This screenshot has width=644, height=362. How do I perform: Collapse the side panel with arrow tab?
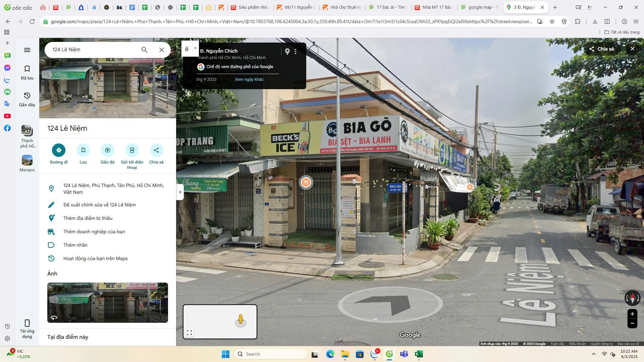180,192
